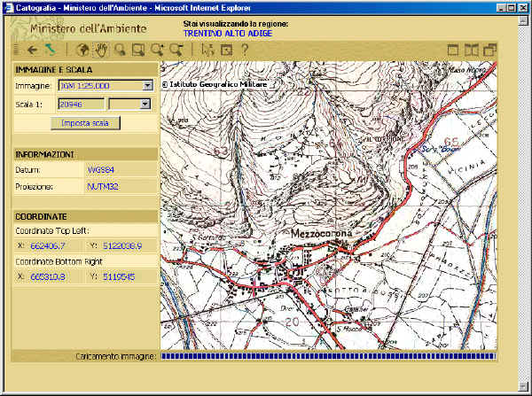Click the Proiezione label

[x=34, y=186]
